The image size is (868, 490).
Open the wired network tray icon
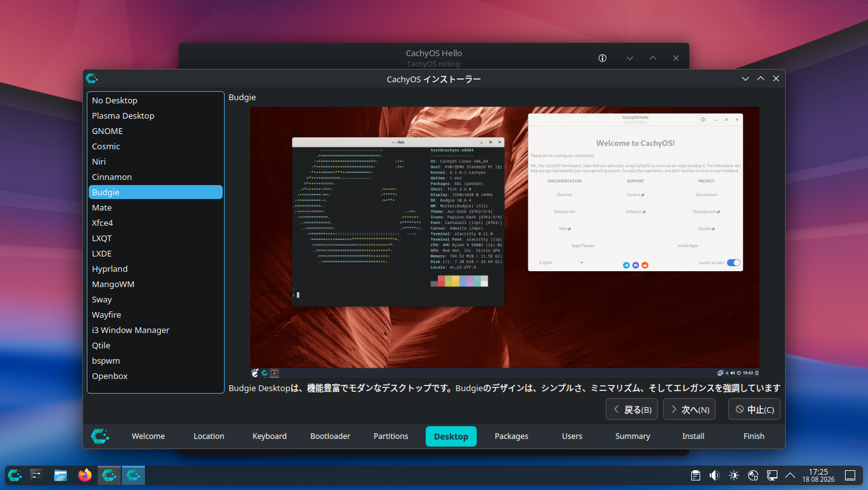tap(772, 475)
